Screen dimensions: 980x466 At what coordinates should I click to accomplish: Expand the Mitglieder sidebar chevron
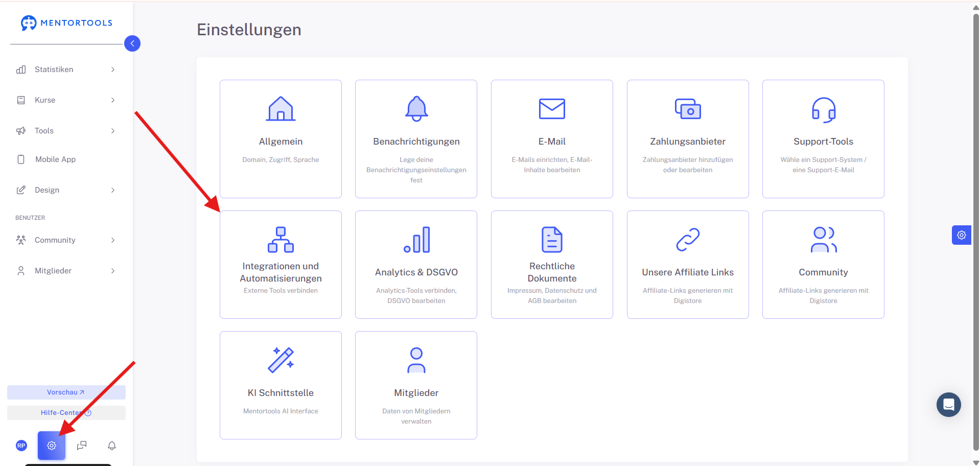tap(113, 271)
